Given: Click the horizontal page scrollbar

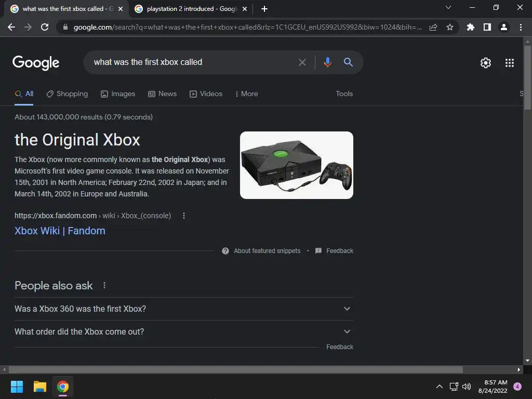Looking at the screenshot, I should (236, 369).
